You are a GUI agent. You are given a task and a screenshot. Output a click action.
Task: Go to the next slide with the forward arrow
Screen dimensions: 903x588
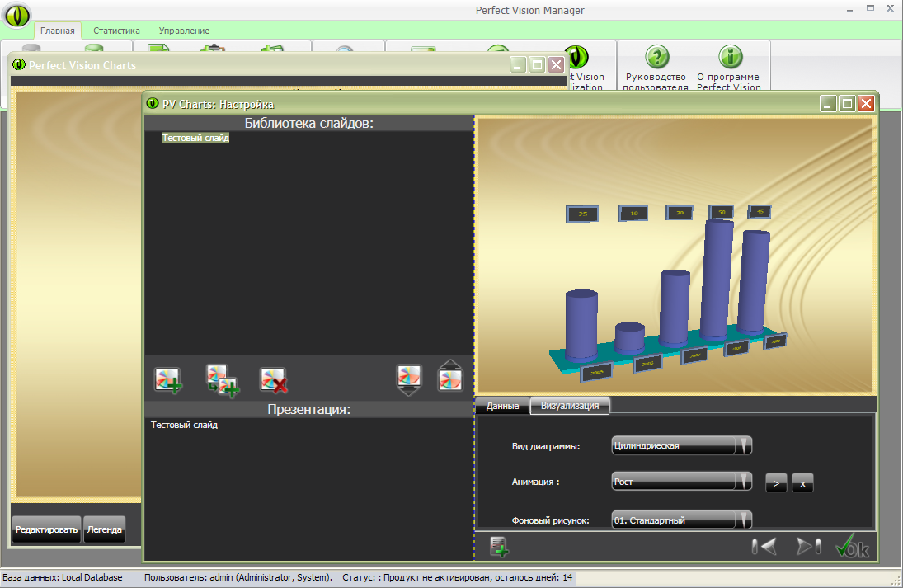[808, 546]
